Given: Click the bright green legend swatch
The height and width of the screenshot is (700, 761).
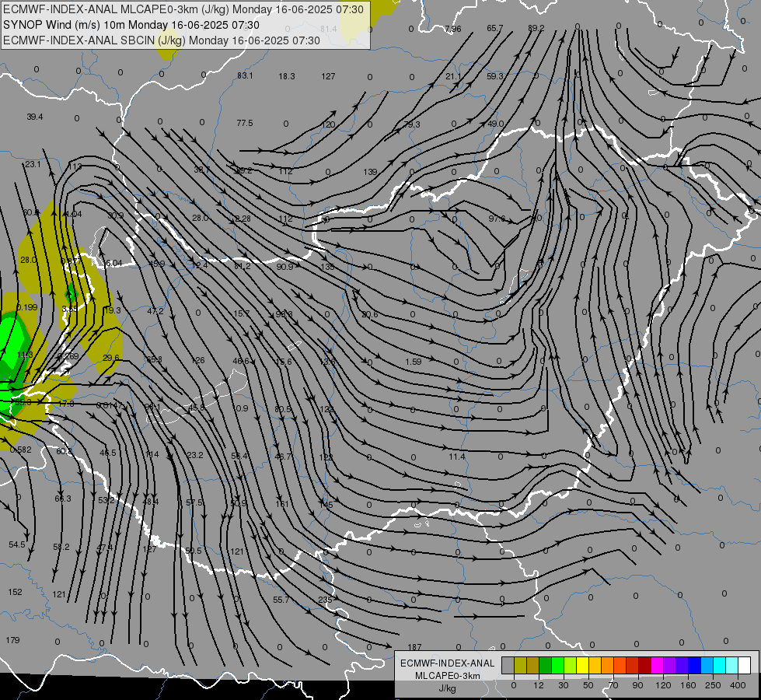Looking at the screenshot, I should point(557,666).
